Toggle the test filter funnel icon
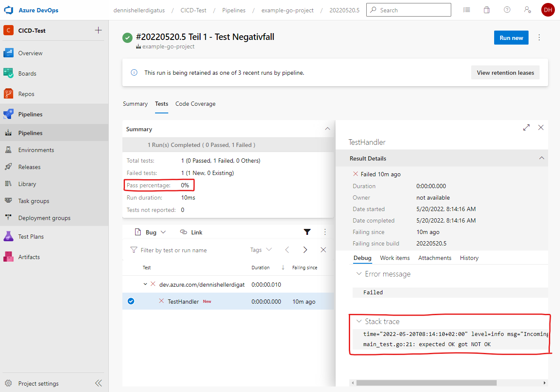The width and height of the screenshot is (560, 392). click(307, 232)
